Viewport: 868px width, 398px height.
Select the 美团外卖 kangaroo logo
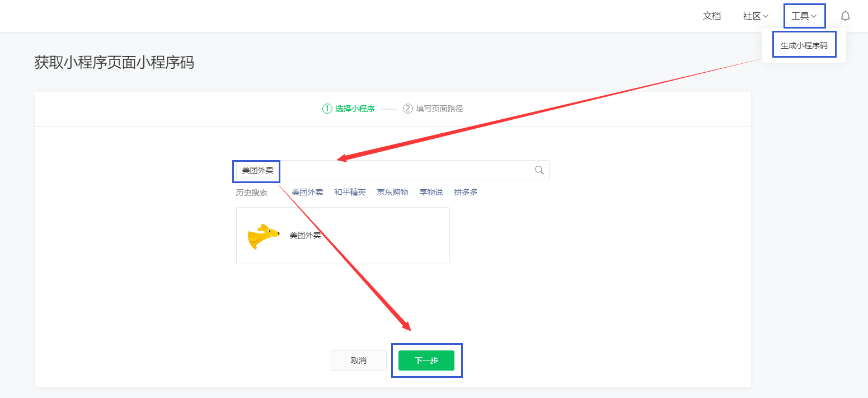click(x=263, y=236)
